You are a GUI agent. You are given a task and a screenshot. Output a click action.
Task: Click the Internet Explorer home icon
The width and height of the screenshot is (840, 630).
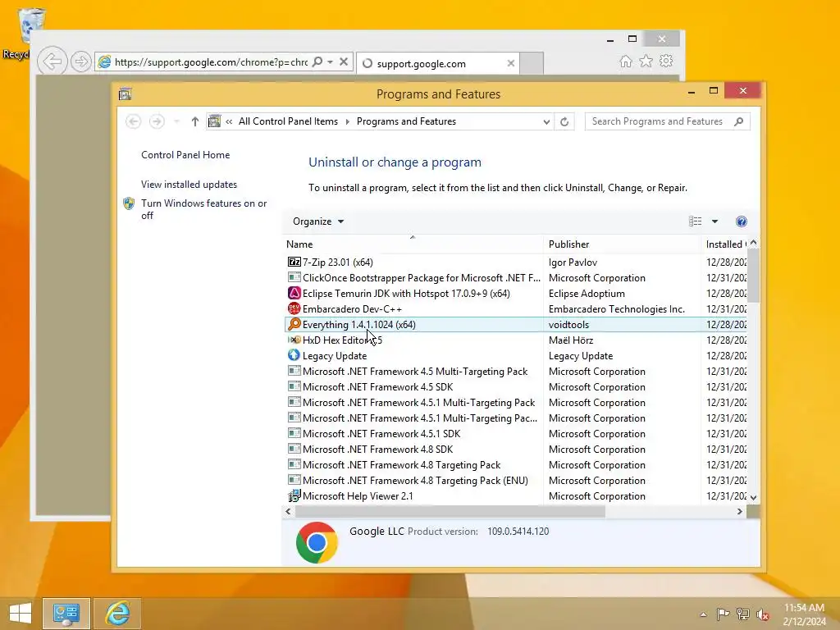(626, 61)
